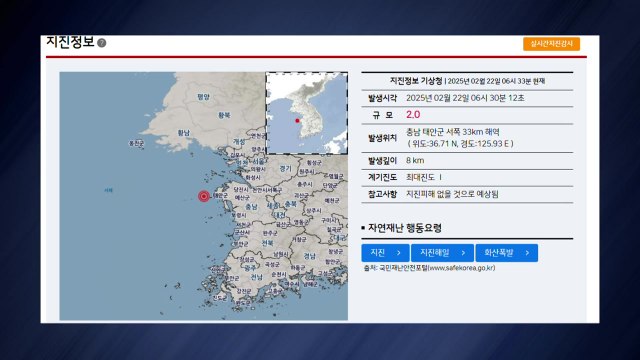Screen dimensions: 640x360
Task: Click the 지진정보 page heading
Action: (70, 42)
